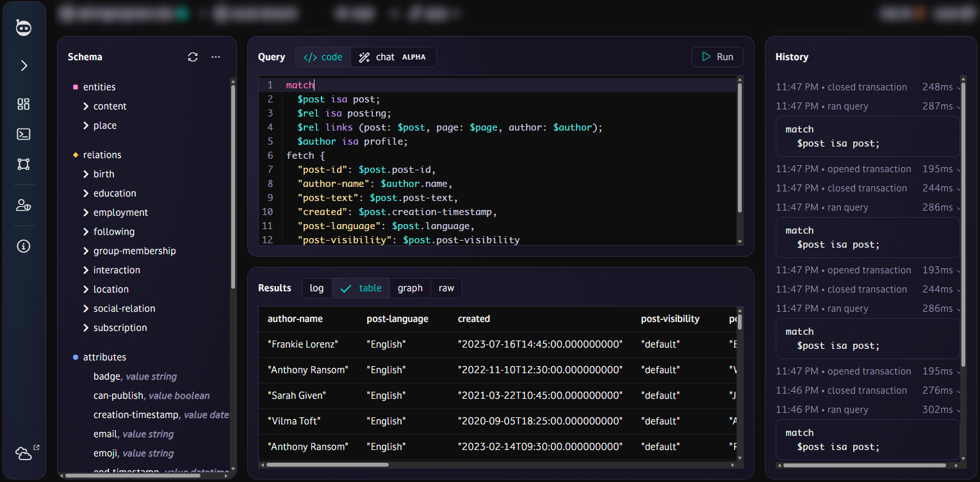Viewport: 980px width, 482px height.
Task: Select the graph results tab
Action: point(410,288)
